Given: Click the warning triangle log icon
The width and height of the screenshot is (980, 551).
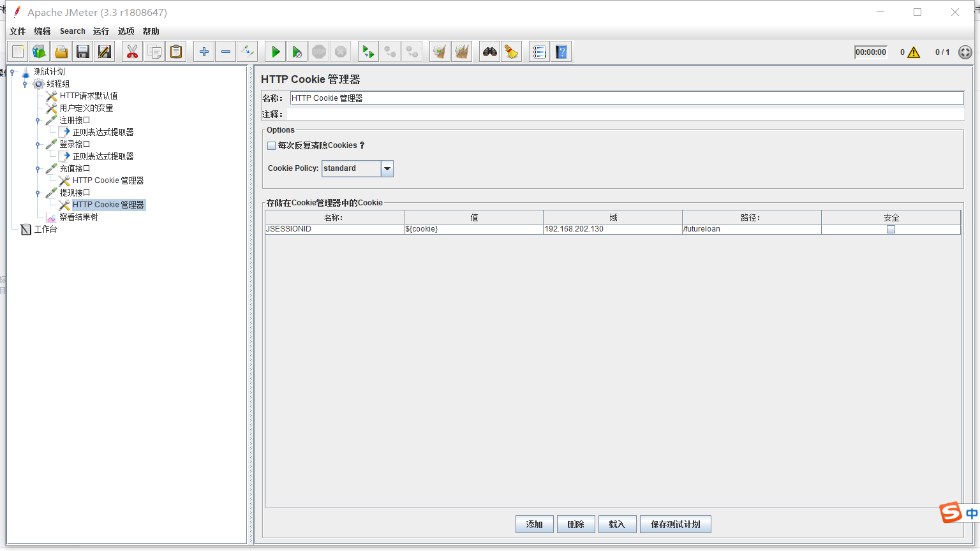Looking at the screenshot, I should (x=914, y=52).
